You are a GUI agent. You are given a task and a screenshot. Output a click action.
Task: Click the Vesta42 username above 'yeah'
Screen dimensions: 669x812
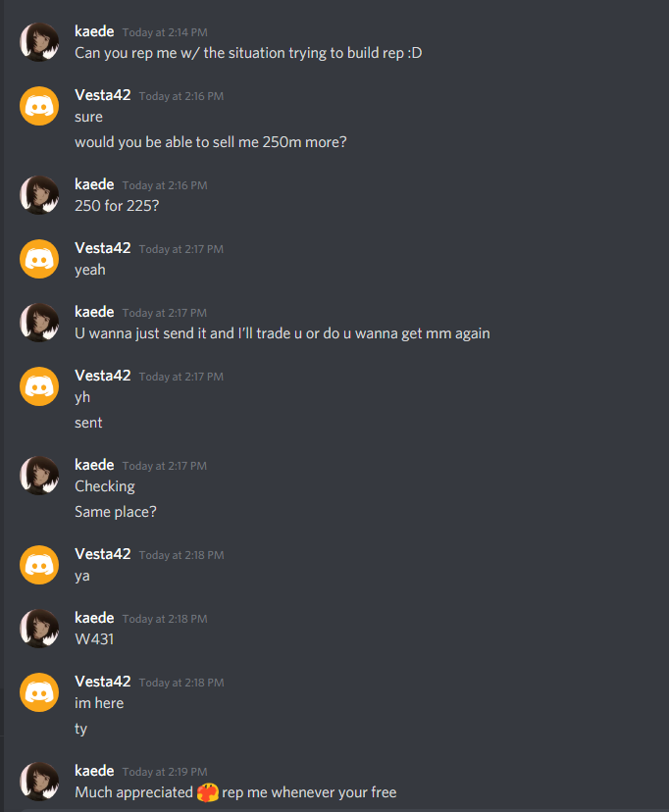pyautogui.click(x=103, y=248)
